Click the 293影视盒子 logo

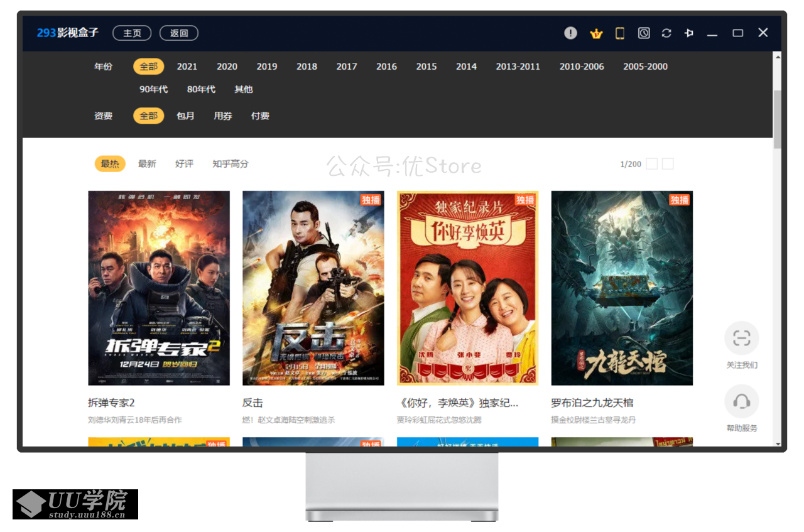68,33
